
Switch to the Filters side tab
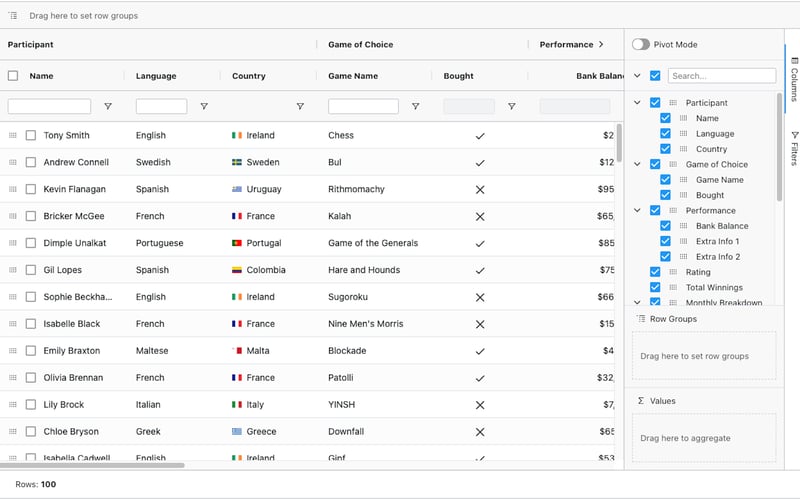[x=794, y=148]
